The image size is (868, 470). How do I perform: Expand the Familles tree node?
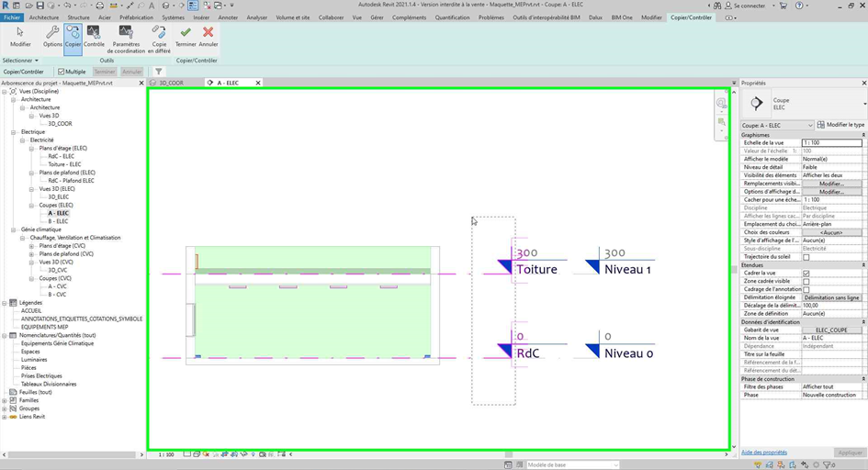point(5,400)
